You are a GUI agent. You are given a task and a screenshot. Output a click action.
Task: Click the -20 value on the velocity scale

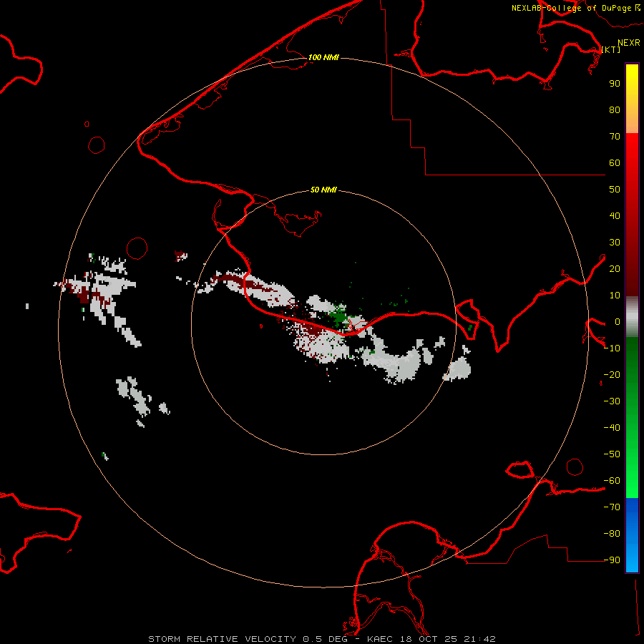[612, 375]
